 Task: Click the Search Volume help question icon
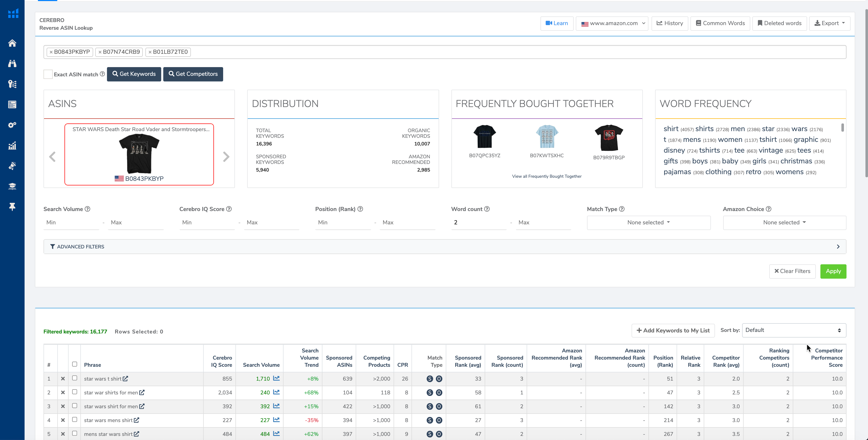[88, 209]
